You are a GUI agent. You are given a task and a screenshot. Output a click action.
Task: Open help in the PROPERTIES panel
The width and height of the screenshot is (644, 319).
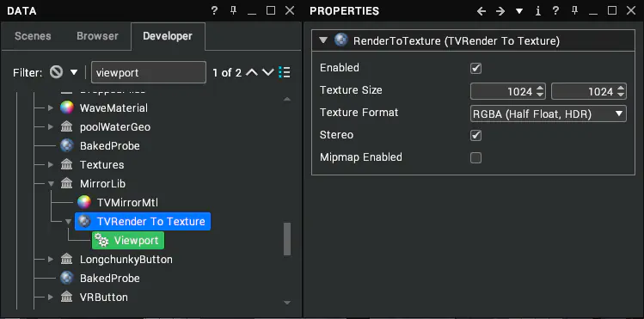pos(555,11)
